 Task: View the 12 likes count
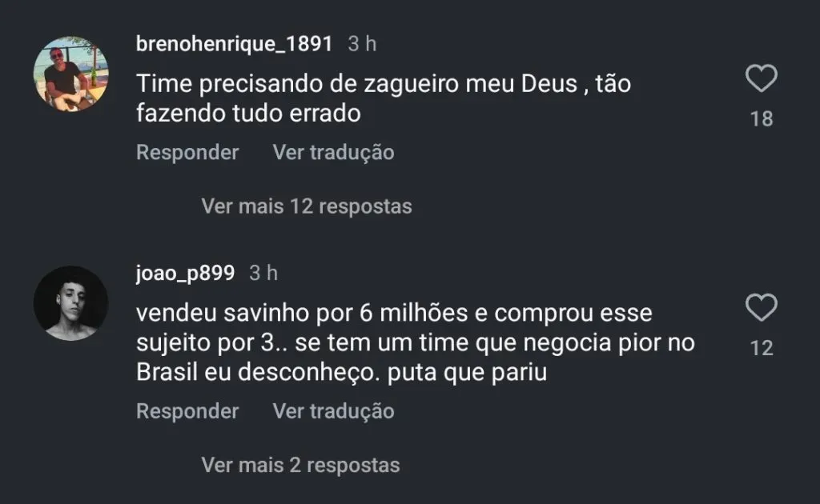point(762,348)
